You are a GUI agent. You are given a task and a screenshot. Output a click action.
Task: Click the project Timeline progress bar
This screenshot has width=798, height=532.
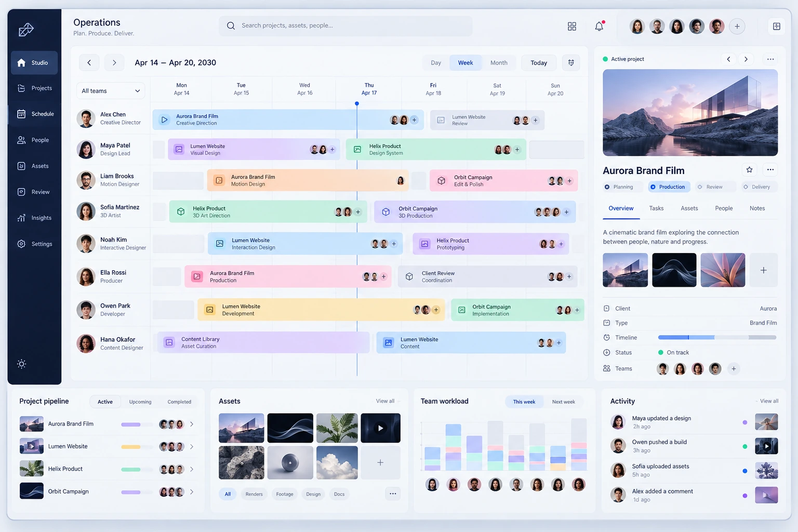tap(717, 338)
